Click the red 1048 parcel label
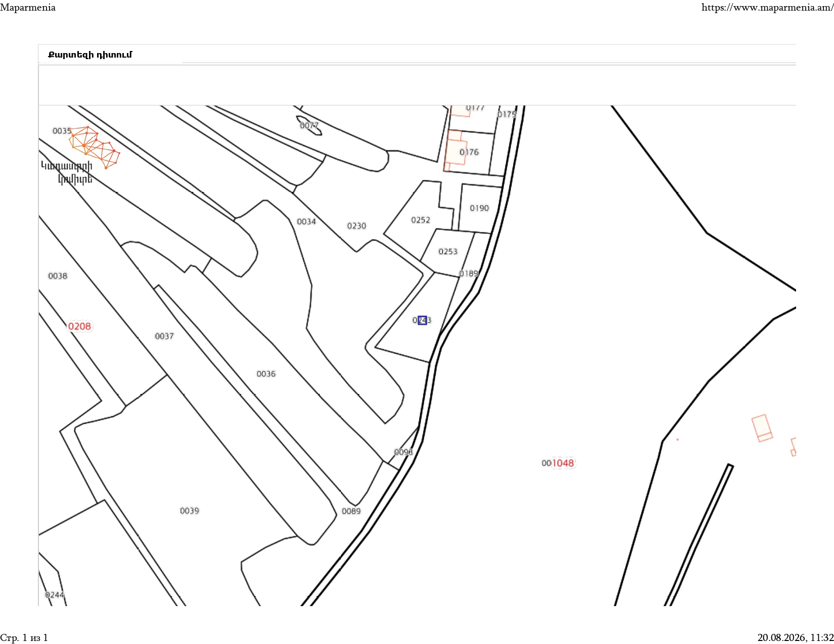 point(563,463)
